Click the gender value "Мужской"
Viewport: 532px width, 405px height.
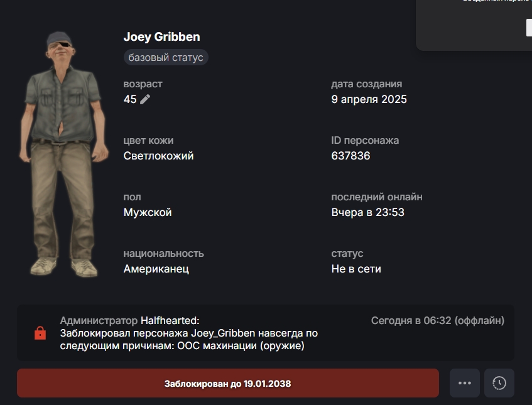tap(148, 212)
